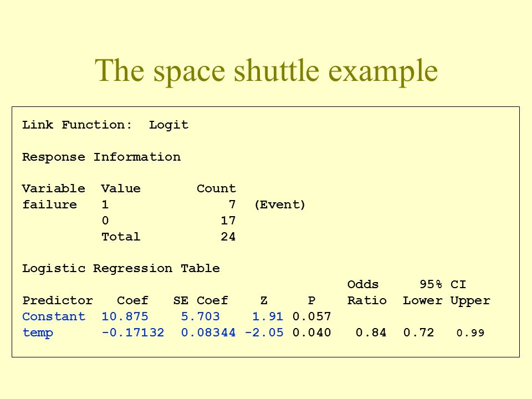This screenshot has width=532, height=399.
Task: Select the 'failure' variable name
Action: pos(49,204)
